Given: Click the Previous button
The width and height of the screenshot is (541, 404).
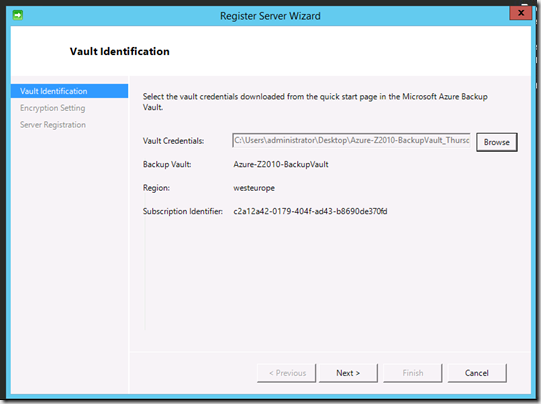Looking at the screenshot, I should coord(286,373).
